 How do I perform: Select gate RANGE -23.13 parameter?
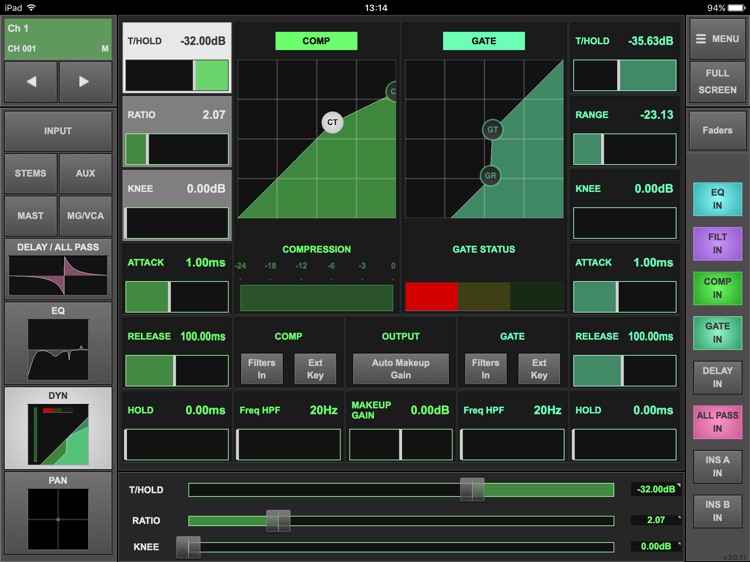625,132
